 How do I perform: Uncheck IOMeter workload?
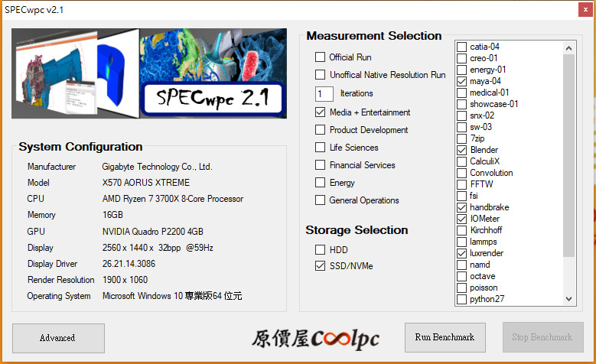point(461,219)
